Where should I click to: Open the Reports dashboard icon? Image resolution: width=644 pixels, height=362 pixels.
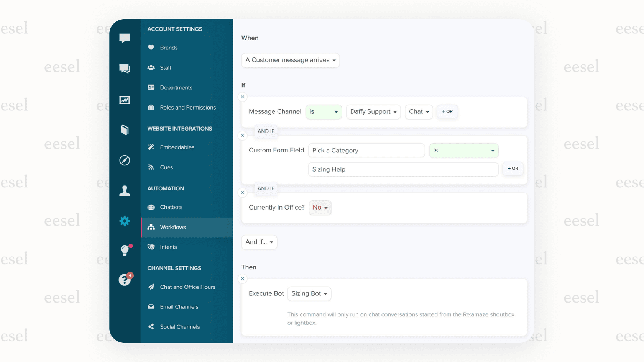[125, 100]
